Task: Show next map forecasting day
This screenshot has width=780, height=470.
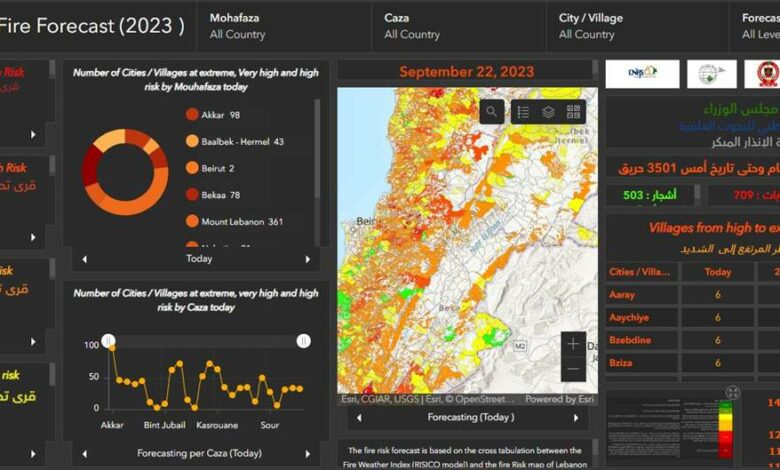Action: pos(576,418)
